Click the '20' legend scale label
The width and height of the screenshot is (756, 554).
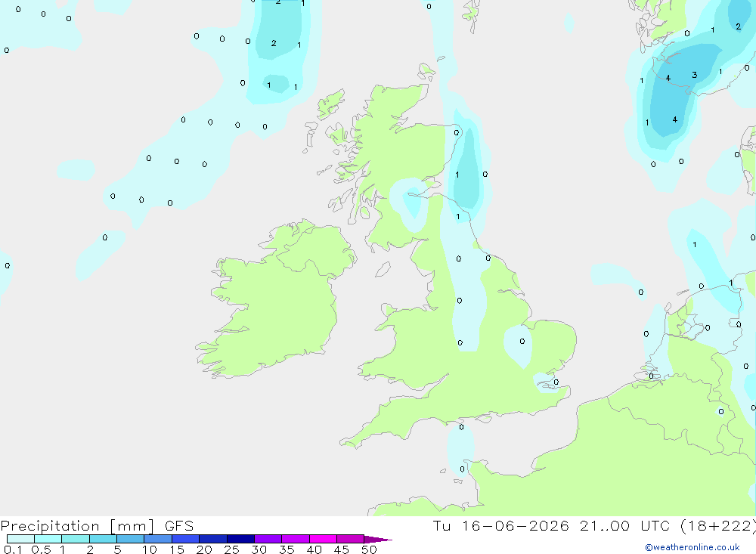pos(204,549)
